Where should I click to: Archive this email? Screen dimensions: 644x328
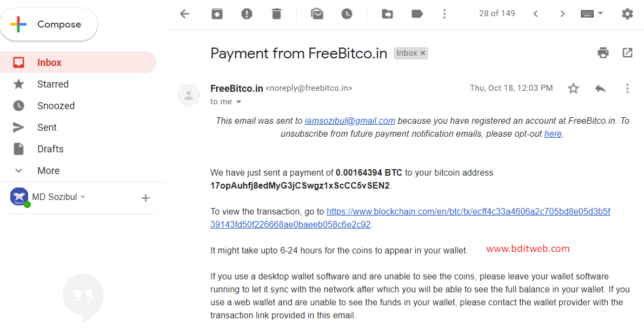(x=217, y=13)
